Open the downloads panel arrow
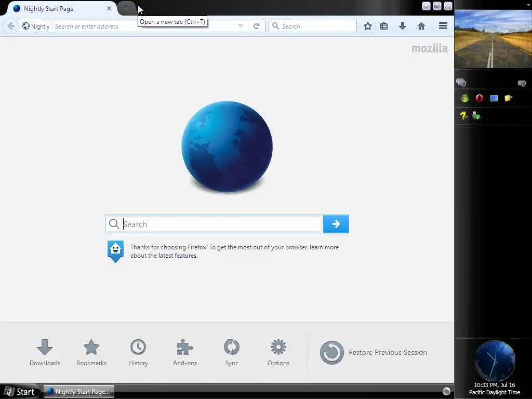This screenshot has width=532, height=399. pyautogui.click(x=403, y=26)
